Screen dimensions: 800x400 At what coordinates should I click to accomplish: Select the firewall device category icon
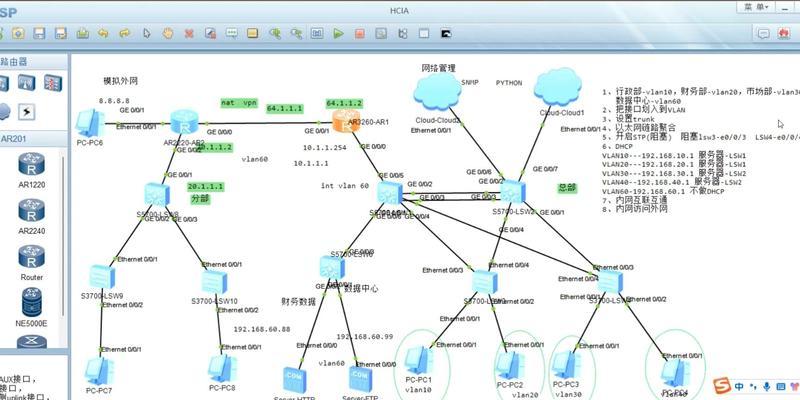pyautogui.click(x=53, y=83)
